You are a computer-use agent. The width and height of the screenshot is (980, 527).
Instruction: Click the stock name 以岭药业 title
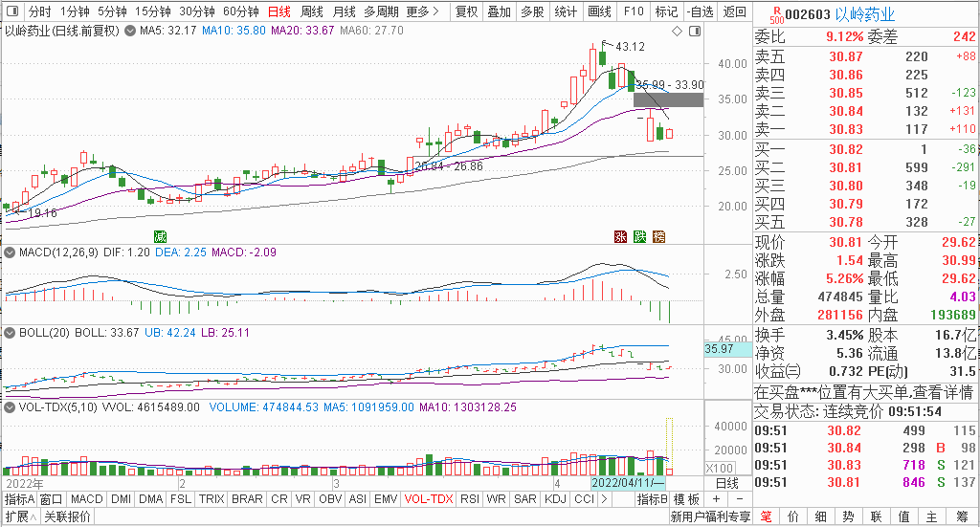[x=865, y=15]
